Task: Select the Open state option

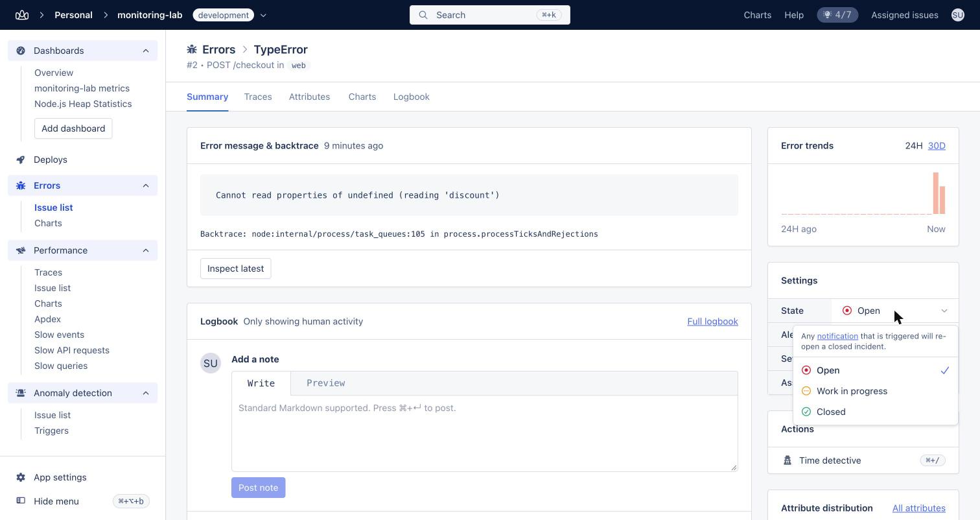Action: (x=875, y=370)
